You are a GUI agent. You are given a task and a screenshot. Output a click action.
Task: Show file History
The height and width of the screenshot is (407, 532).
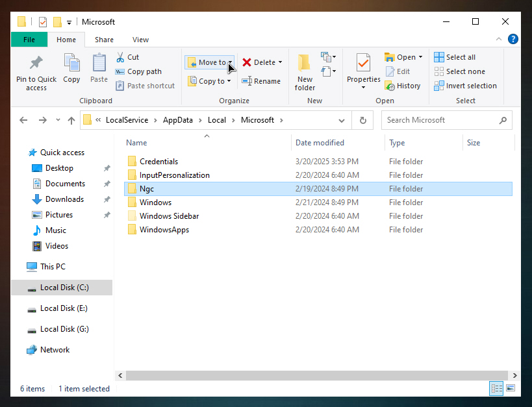[x=403, y=86]
